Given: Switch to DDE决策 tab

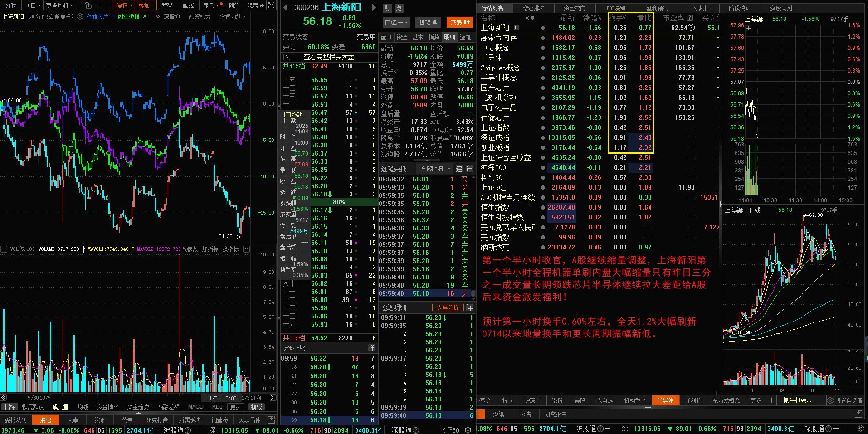Looking at the screenshot, I should pyautogui.click(x=616, y=8).
